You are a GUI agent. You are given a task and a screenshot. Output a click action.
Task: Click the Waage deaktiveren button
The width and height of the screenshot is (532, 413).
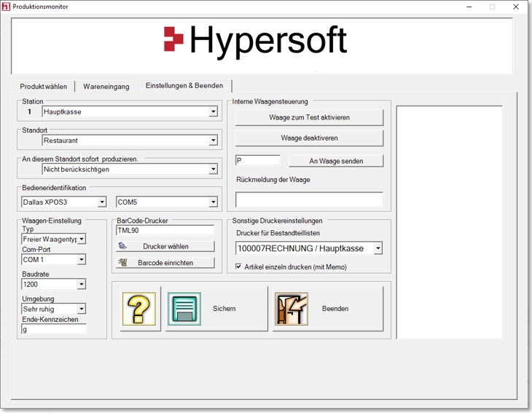pyautogui.click(x=310, y=138)
